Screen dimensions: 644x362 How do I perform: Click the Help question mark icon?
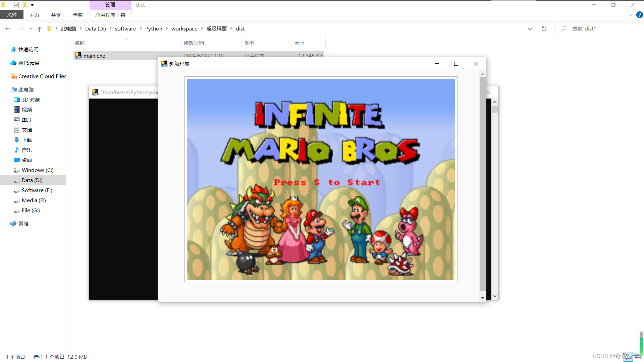click(640, 15)
